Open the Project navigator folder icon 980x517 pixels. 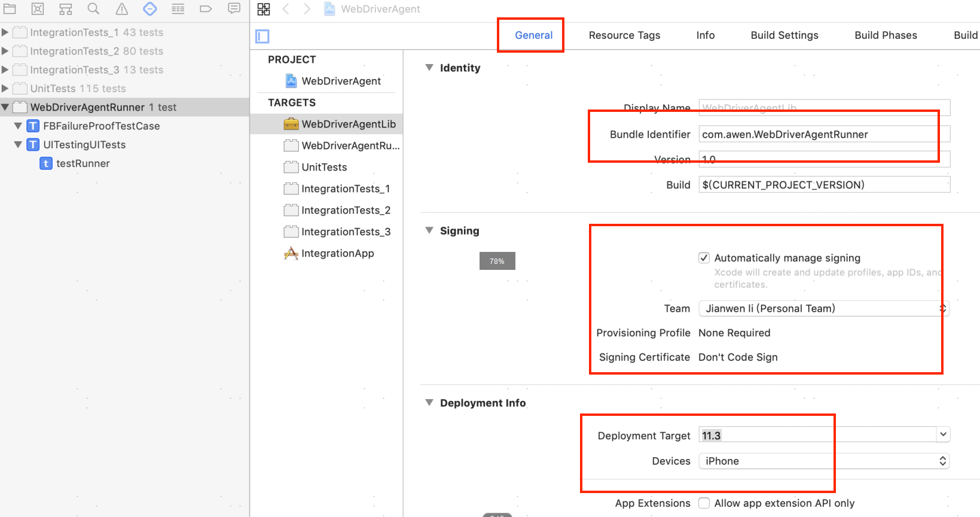tap(10, 8)
